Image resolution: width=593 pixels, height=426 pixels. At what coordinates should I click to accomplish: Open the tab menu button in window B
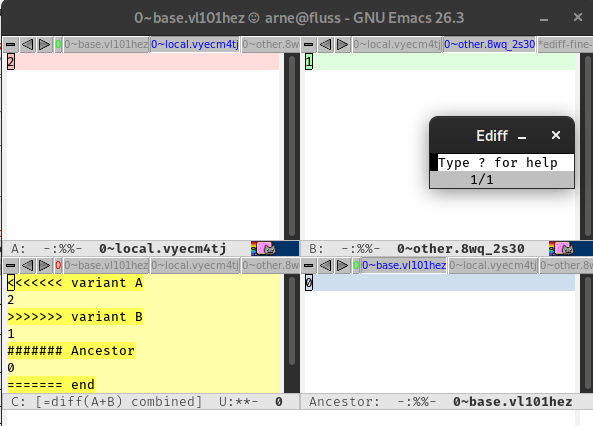pyautogui.click(x=309, y=45)
